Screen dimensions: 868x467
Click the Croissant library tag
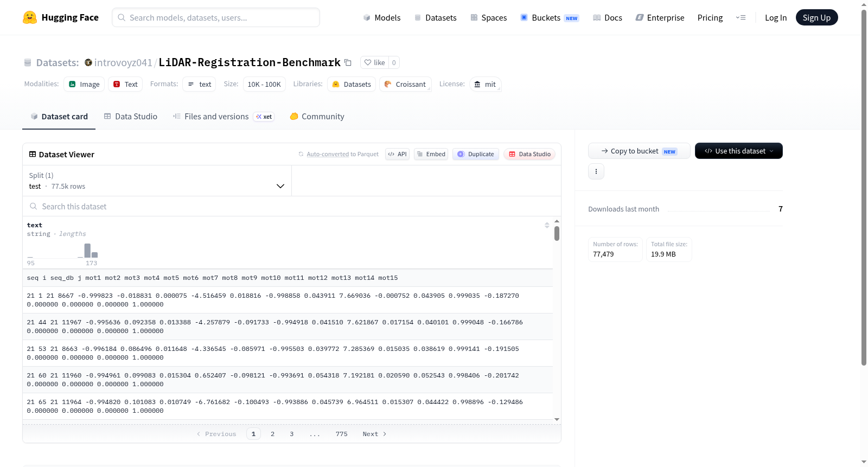(x=405, y=84)
